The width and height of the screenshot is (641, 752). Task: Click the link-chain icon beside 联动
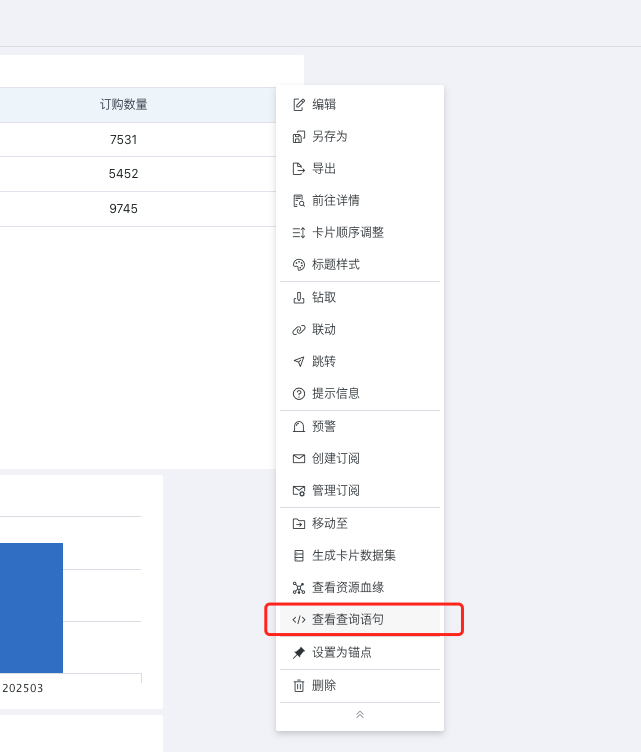[299, 330]
